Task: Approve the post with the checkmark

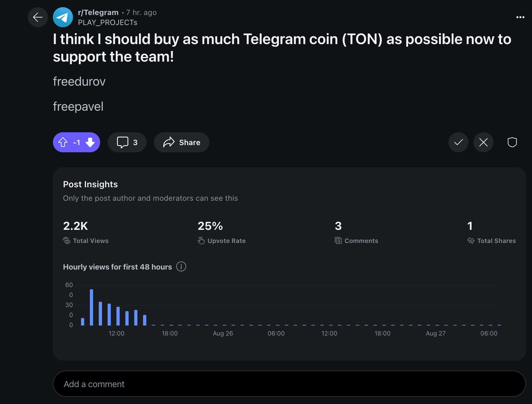Action: [458, 142]
